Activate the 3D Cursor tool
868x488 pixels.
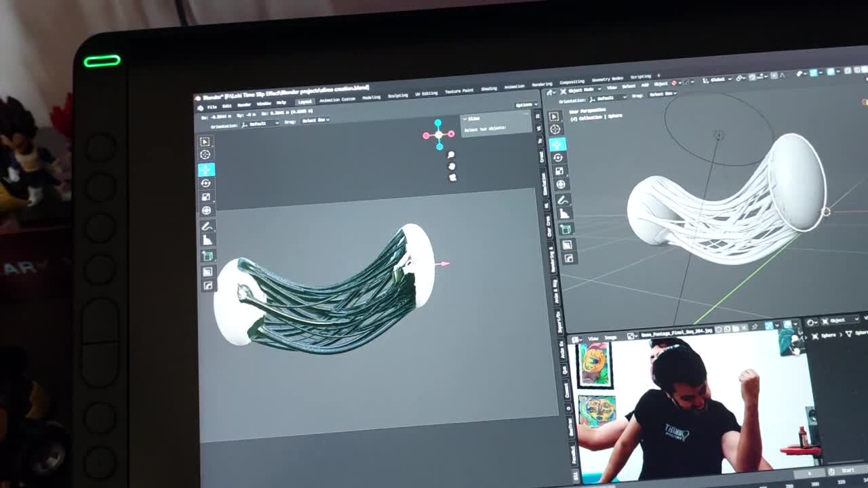pos(207,155)
